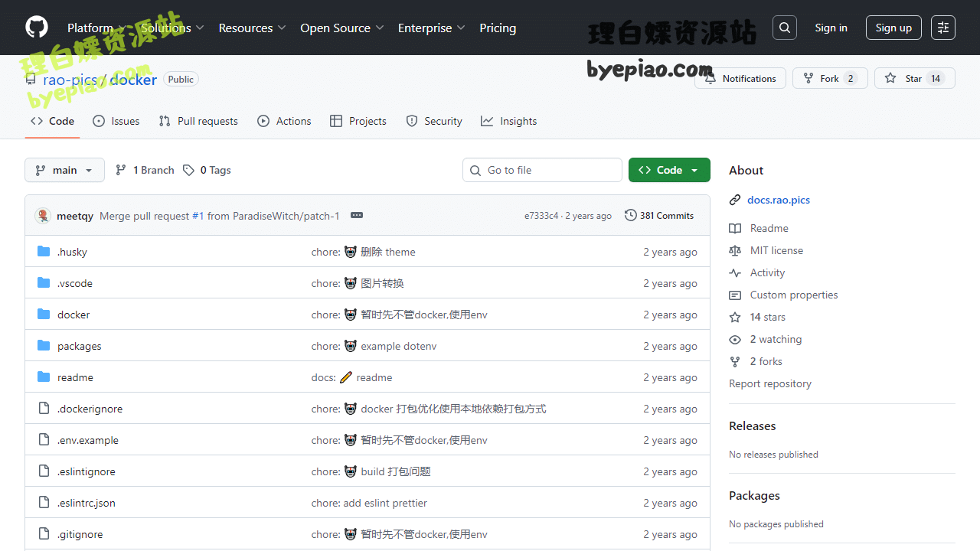Click the Report repository link
This screenshot has height=551, width=980.
(770, 383)
